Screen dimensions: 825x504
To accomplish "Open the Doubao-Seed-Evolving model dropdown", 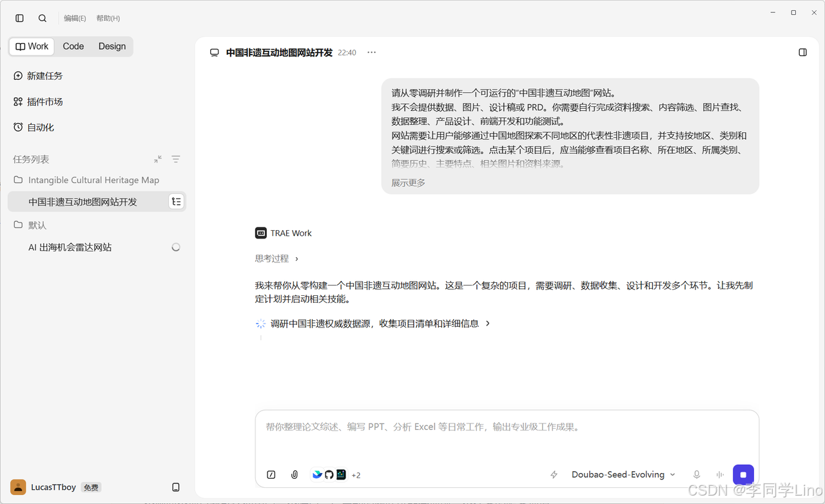I will (x=623, y=475).
